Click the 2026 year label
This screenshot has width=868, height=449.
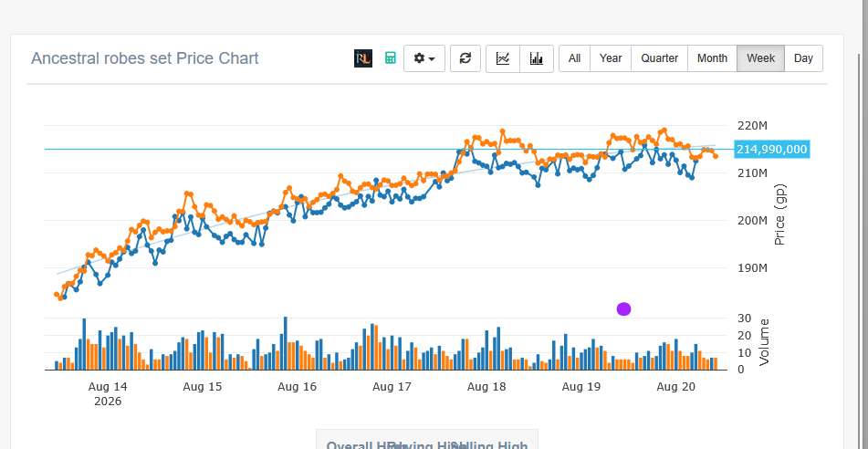pos(108,402)
